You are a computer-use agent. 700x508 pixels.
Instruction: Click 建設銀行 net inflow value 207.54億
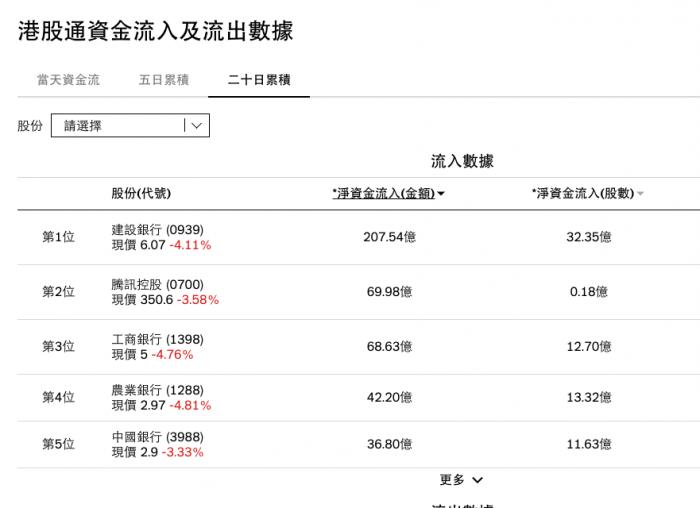coord(388,237)
